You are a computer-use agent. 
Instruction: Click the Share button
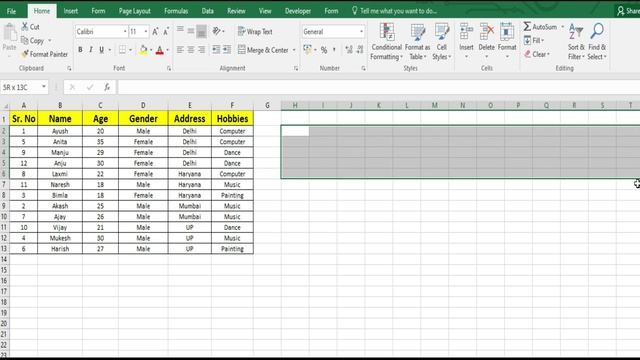click(x=628, y=11)
